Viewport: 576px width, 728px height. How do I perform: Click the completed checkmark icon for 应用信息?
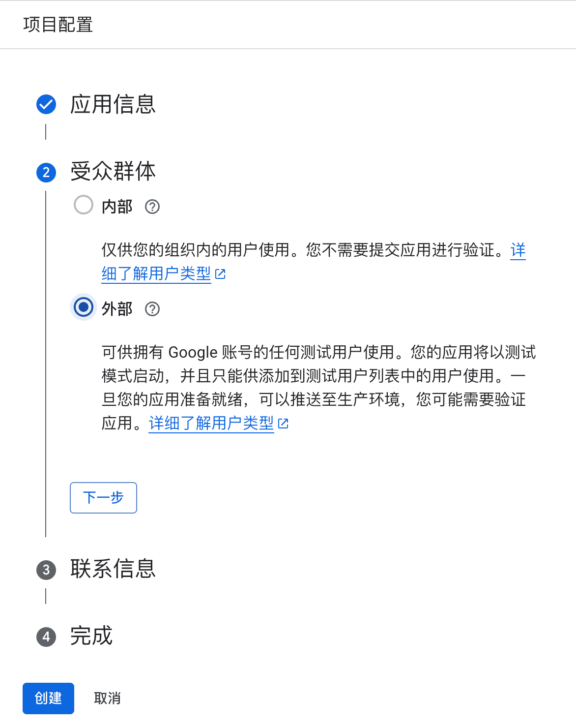tap(46, 104)
